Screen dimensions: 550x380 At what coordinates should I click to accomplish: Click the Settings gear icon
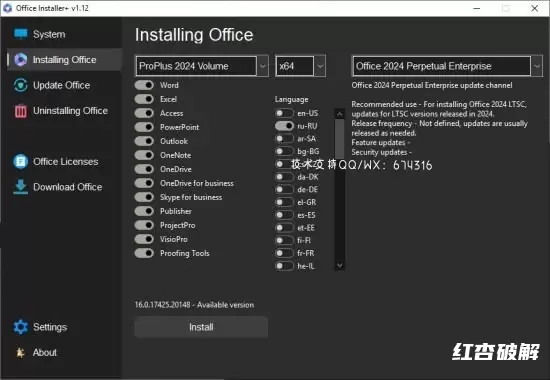[21, 327]
